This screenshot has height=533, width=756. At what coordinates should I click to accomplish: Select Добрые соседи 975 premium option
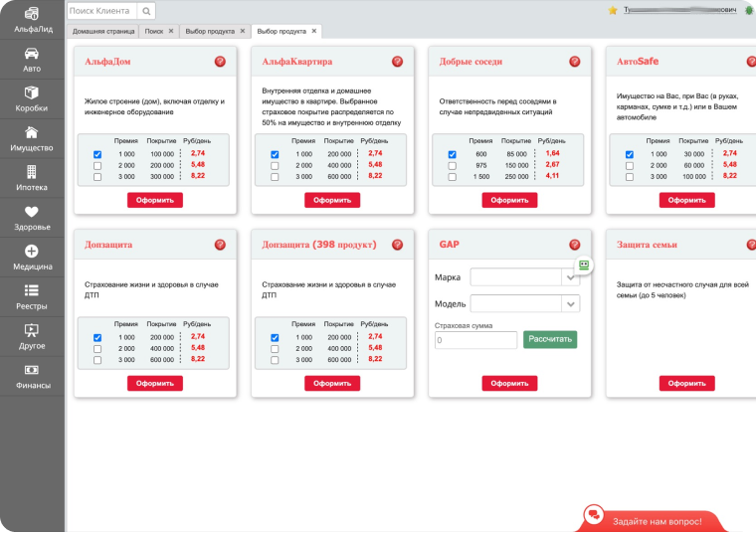pos(453,166)
